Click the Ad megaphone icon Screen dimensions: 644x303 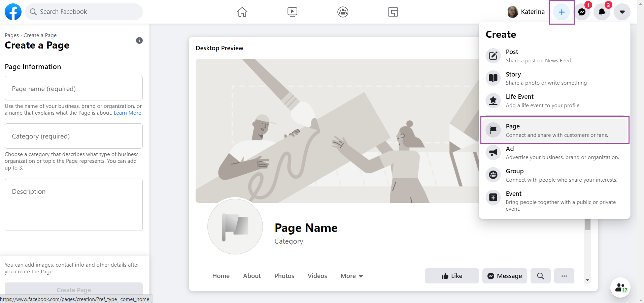493,152
